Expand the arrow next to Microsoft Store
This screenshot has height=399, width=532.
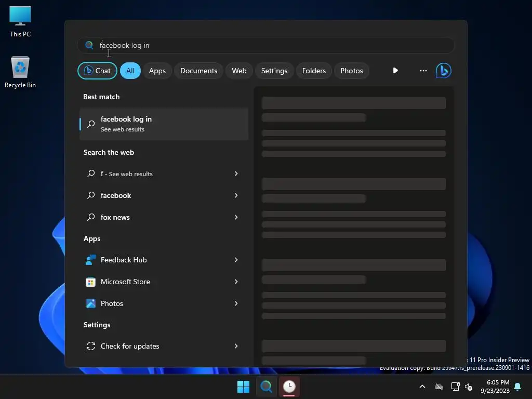236,282
